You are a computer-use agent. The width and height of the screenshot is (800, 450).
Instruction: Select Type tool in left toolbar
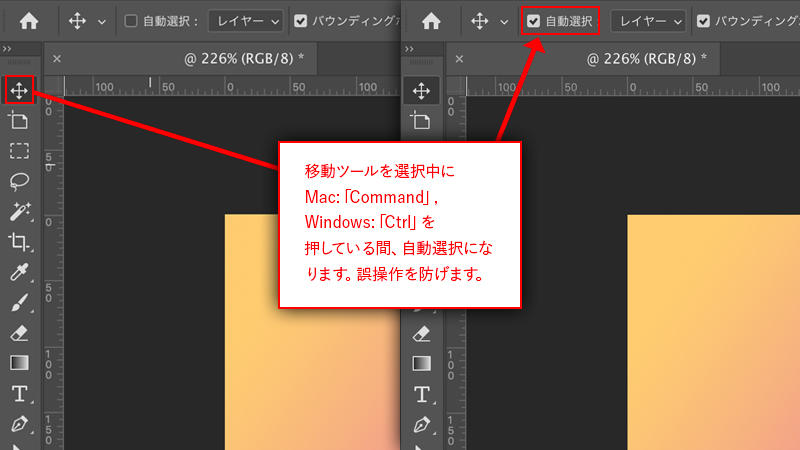pos(19,394)
